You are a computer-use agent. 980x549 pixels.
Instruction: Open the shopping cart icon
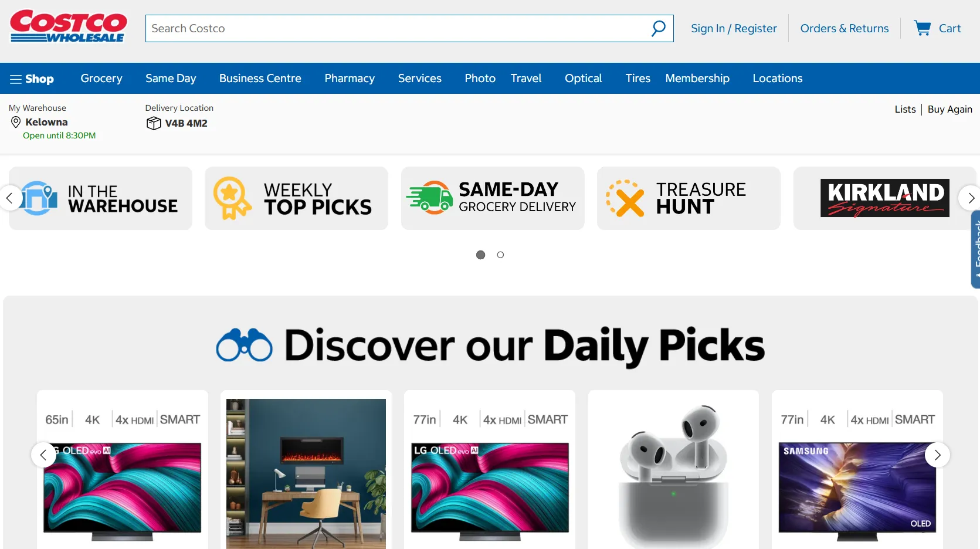pyautogui.click(x=923, y=28)
